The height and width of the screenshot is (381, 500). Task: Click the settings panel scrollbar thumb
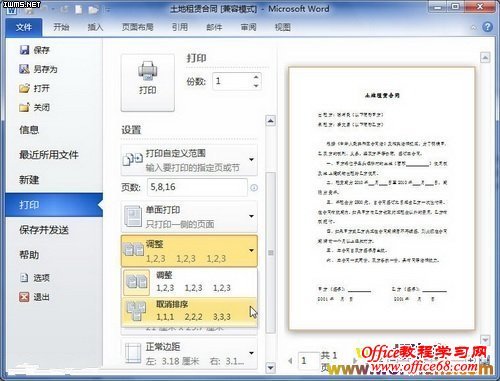[271, 253]
